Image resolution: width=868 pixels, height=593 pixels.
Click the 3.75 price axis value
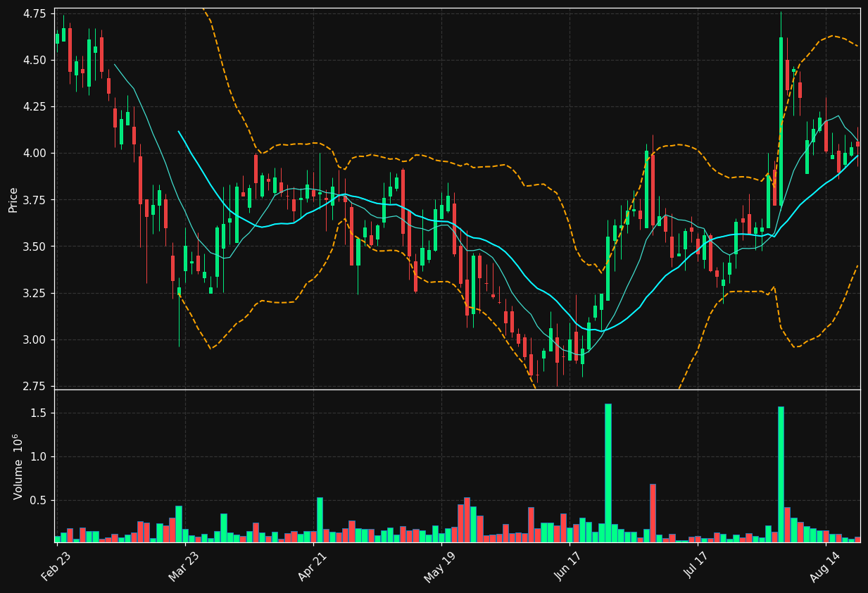click(x=36, y=200)
